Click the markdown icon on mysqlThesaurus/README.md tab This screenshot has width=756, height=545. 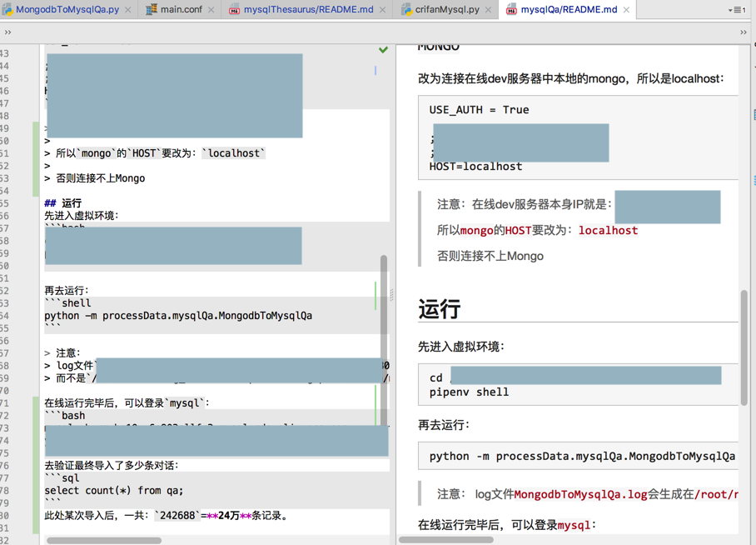click(x=234, y=10)
